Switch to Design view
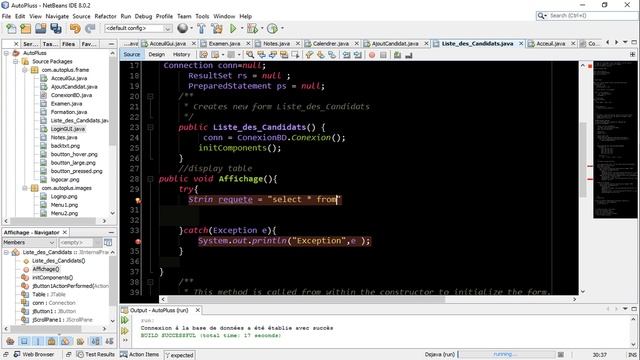The image size is (640, 360). coord(156,54)
